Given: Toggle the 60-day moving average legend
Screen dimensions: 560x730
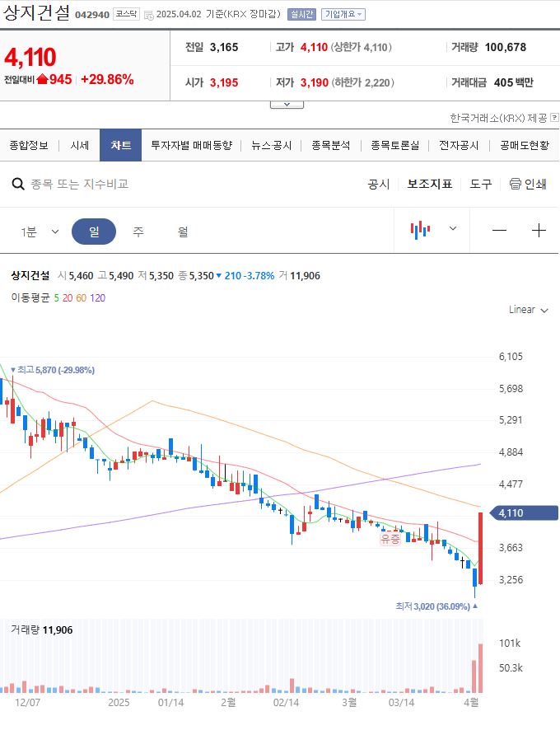Looking at the screenshot, I should 81,298.
